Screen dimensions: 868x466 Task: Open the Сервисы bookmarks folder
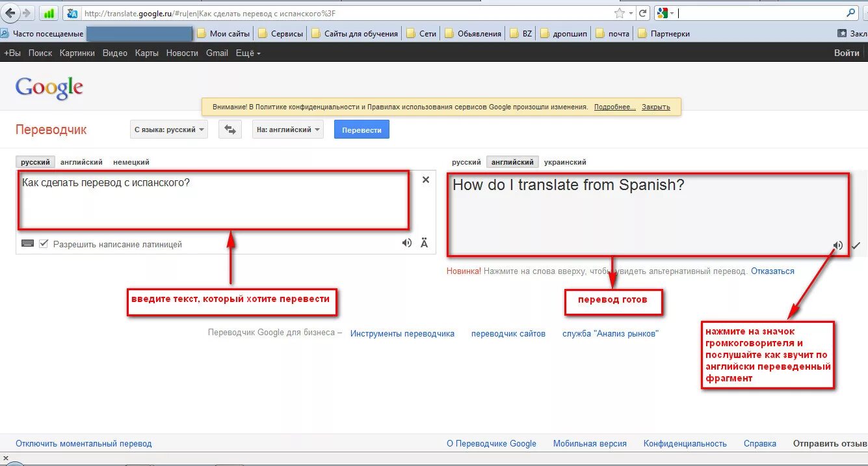pos(281,33)
